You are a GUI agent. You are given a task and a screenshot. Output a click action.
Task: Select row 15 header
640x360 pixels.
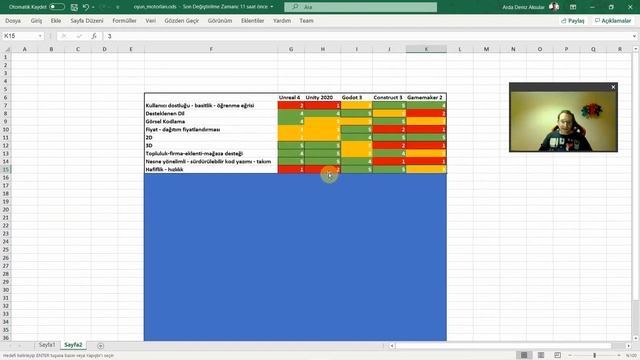click(6, 169)
